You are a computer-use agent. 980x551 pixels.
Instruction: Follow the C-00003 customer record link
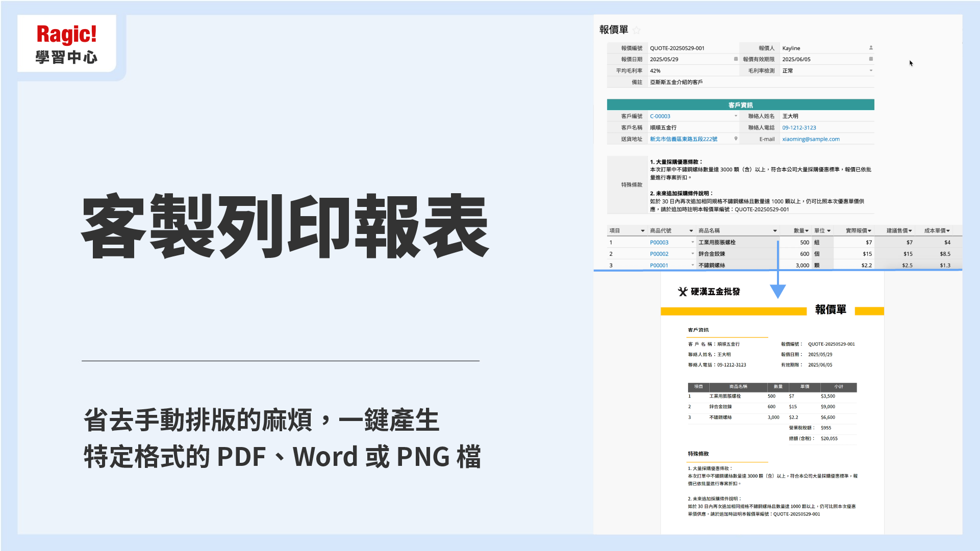tap(661, 116)
